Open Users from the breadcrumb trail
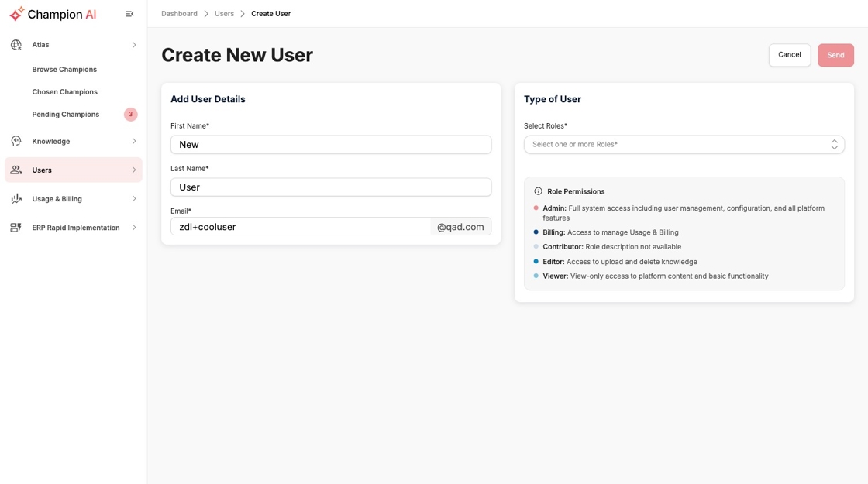The height and width of the screenshot is (484, 868). coord(224,13)
